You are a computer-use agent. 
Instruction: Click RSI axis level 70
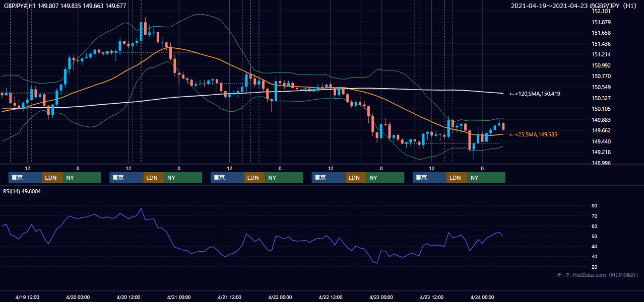(595, 216)
